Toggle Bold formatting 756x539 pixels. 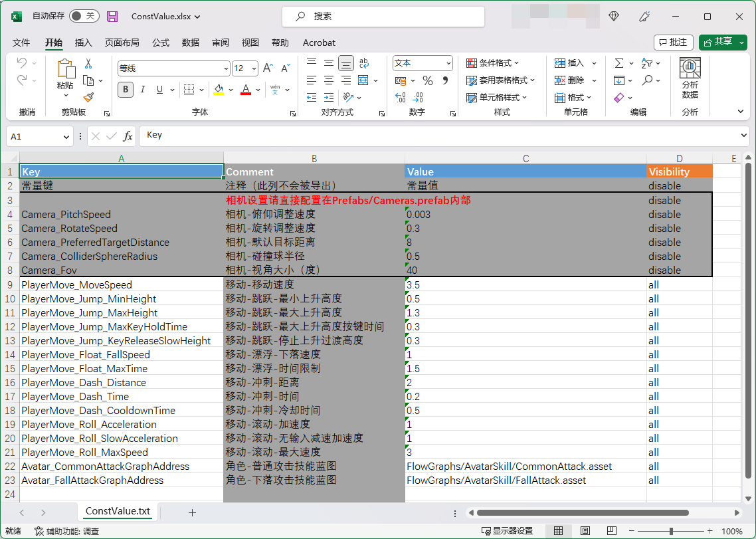point(126,90)
